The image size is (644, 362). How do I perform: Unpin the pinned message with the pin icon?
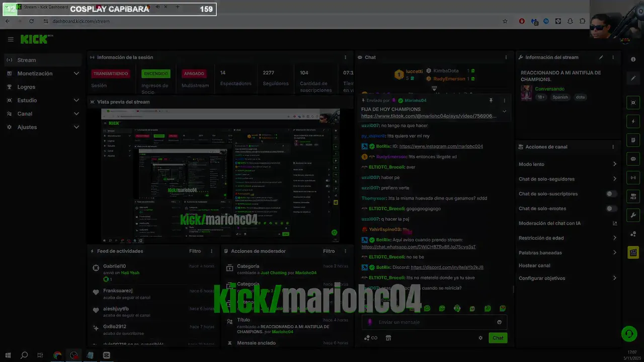[x=491, y=101]
